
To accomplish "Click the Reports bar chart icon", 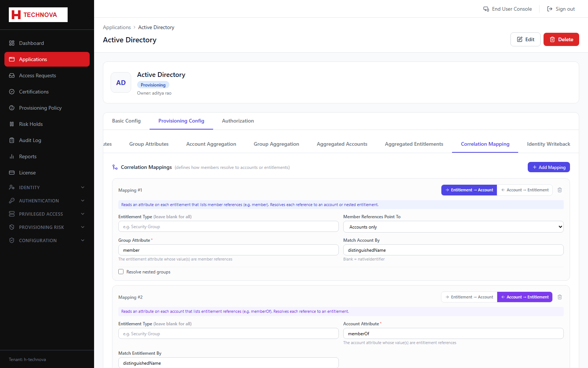I will click(x=12, y=156).
